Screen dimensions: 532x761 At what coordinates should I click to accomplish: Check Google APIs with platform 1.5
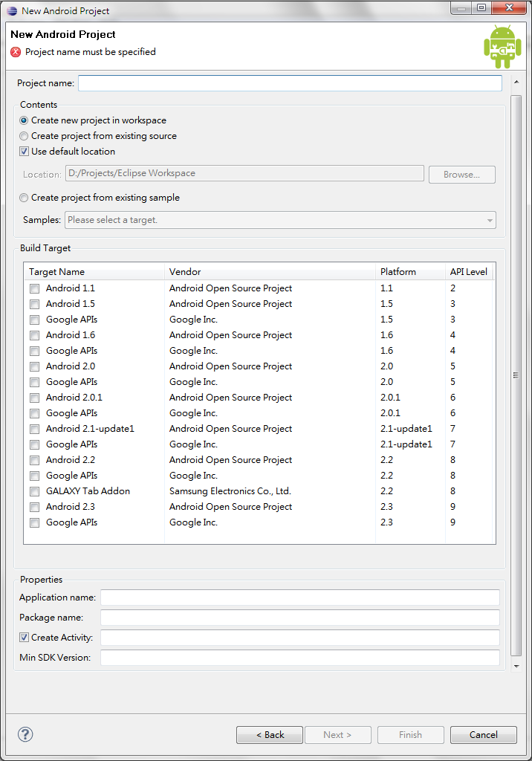pos(34,320)
